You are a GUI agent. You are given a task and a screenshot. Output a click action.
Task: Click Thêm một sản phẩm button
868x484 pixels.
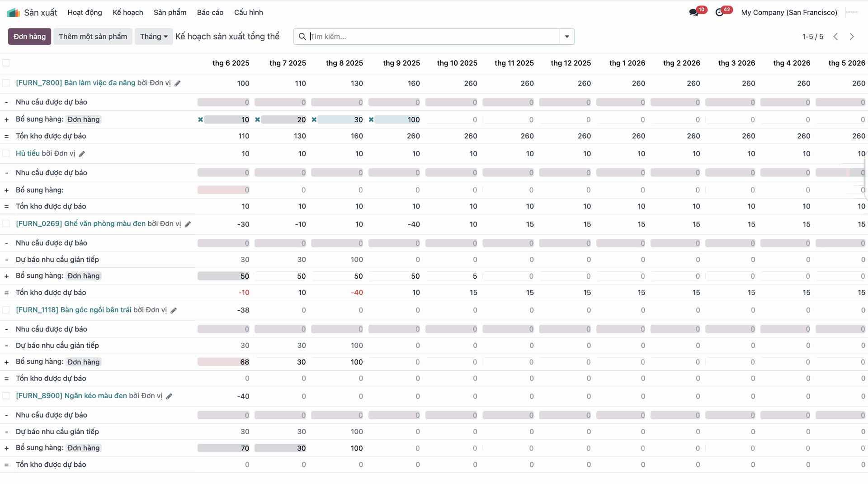click(93, 37)
